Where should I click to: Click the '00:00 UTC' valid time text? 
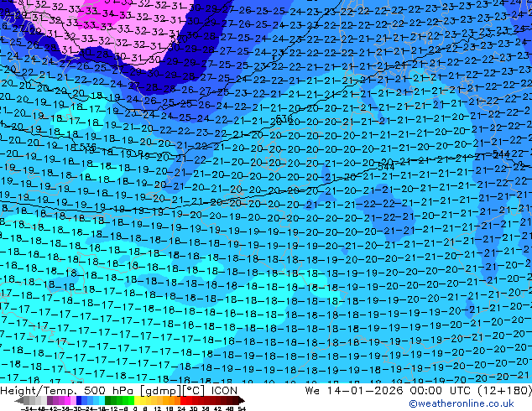441,391
